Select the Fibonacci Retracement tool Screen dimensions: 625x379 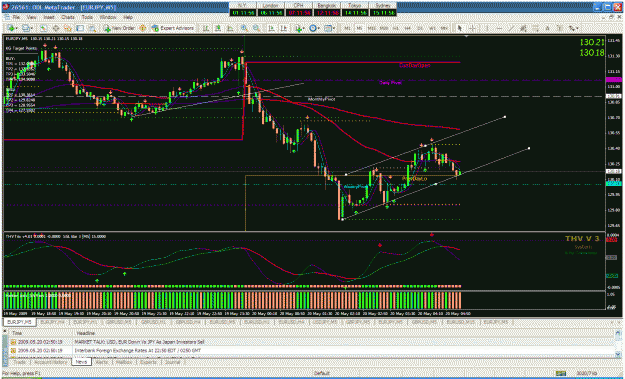click(x=536, y=28)
